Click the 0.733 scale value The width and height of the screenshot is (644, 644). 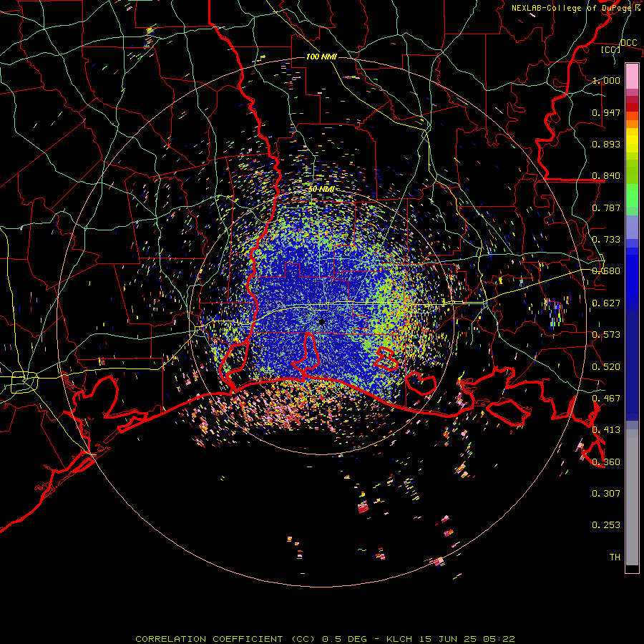606,240
